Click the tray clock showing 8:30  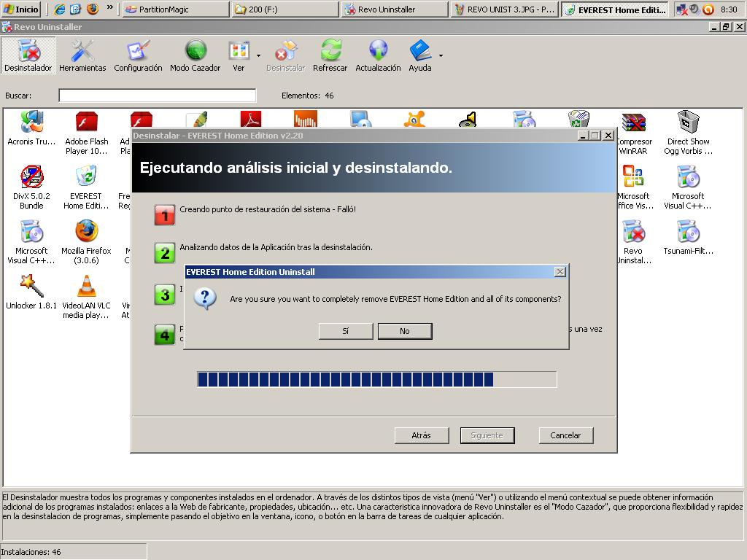point(729,9)
